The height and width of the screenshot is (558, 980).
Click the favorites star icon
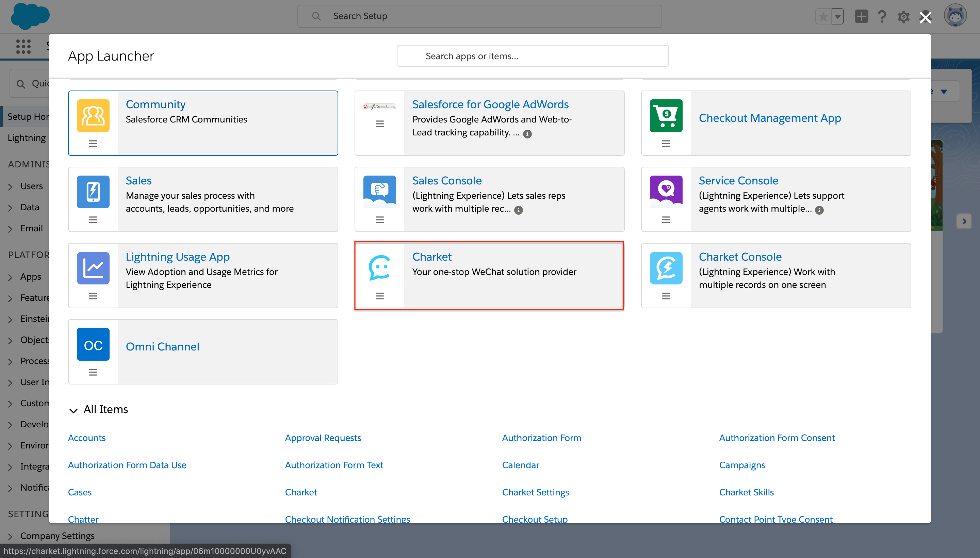click(823, 16)
